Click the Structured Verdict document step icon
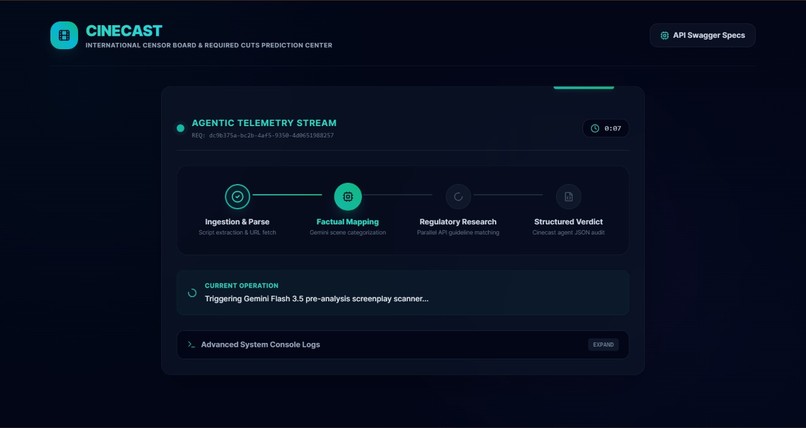806x428 pixels. tap(569, 197)
